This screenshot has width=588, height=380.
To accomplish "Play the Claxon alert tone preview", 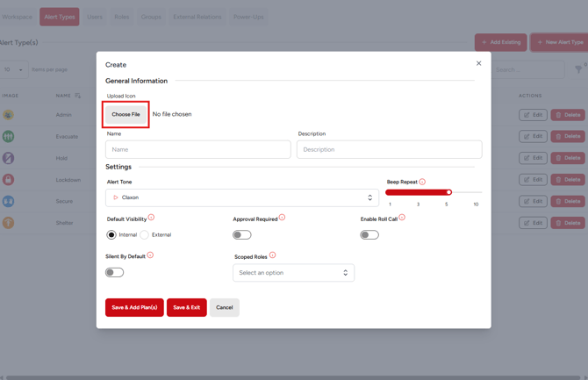I will click(115, 197).
